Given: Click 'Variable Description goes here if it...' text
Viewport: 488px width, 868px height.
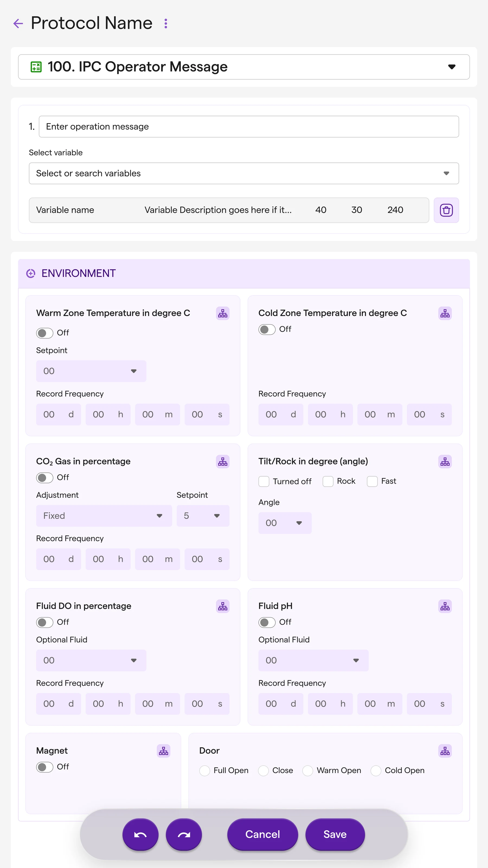Looking at the screenshot, I should pos(218,210).
